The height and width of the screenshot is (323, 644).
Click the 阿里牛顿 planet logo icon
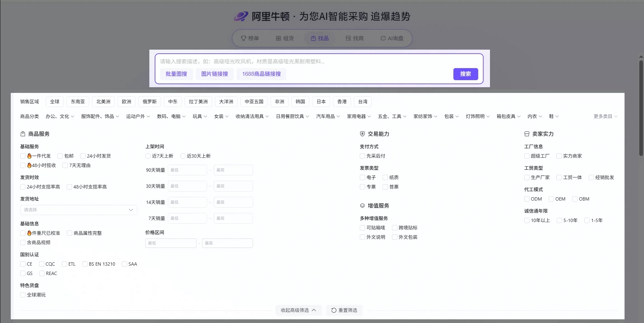pyautogui.click(x=241, y=16)
